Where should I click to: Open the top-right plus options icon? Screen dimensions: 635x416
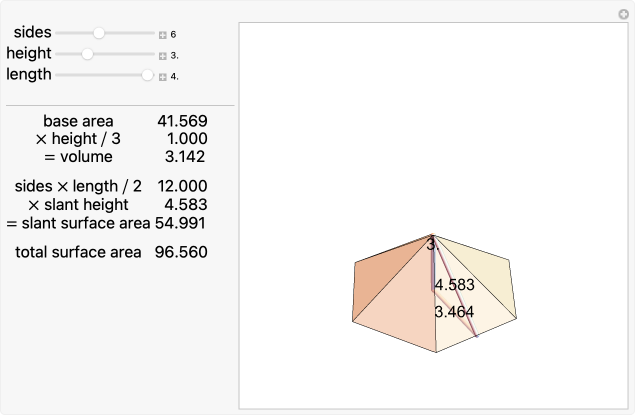[622, 13]
